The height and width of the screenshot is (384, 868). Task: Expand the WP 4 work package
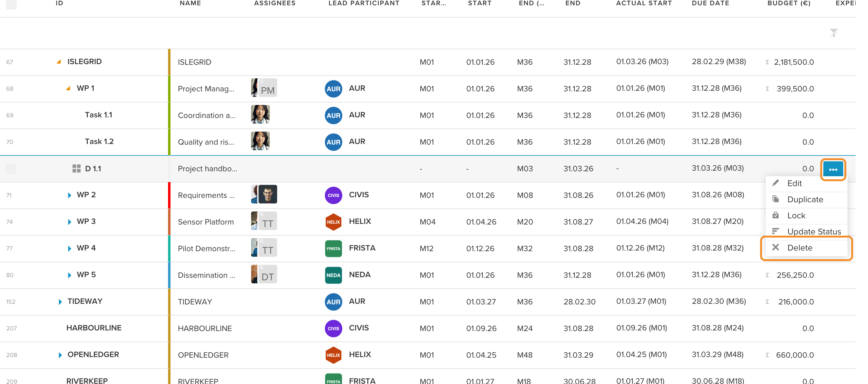69,248
